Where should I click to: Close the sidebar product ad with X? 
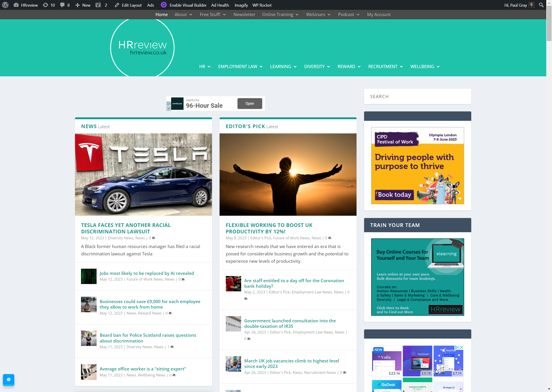tap(461, 347)
